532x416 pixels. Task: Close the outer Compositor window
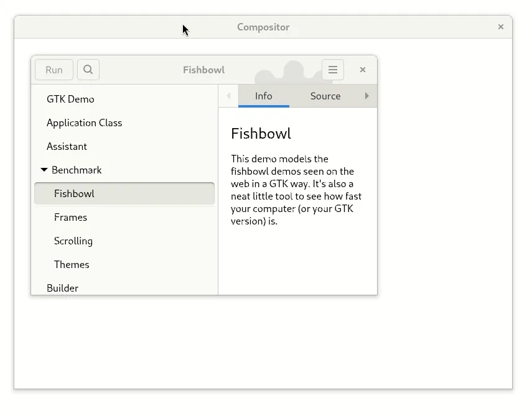tap(501, 27)
